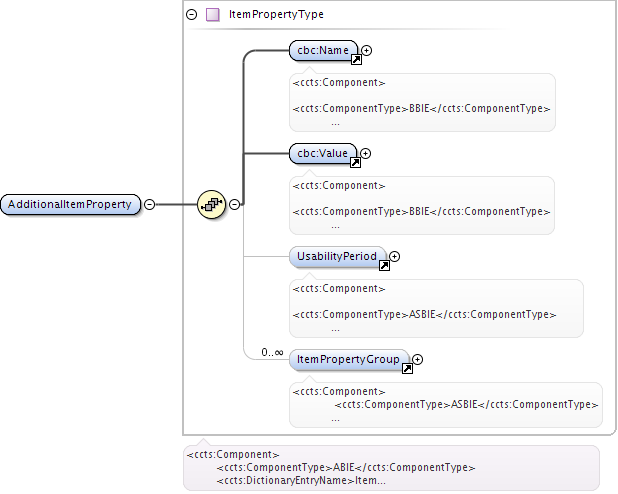Viewport: 618px width, 494px height.
Task: Collapse the AdditionalItemProperty node
Action: pyautogui.click(x=150, y=204)
